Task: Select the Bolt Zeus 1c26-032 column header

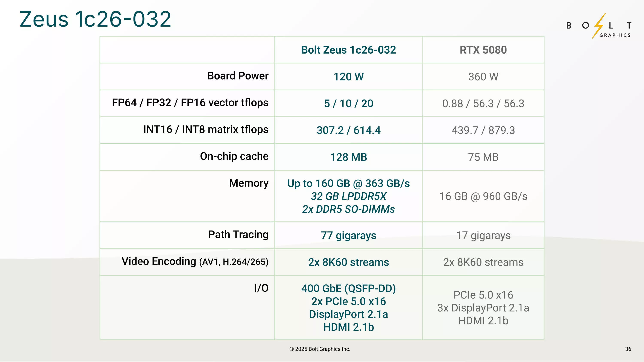Action: [348, 50]
